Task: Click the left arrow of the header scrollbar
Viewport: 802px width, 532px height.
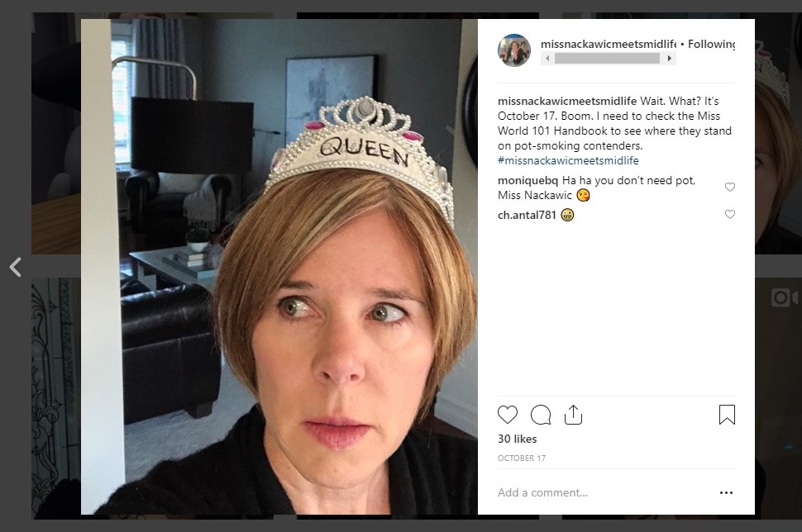Action: pos(546,59)
